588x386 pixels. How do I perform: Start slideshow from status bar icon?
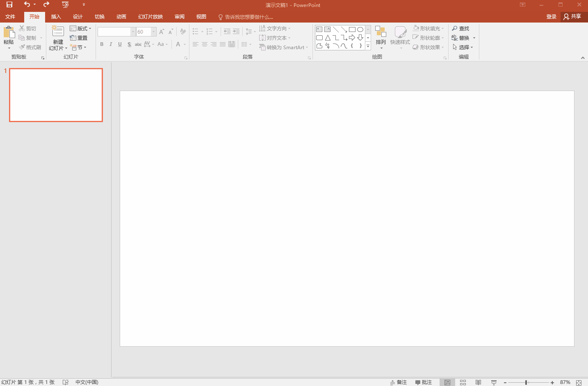tap(494, 382)
